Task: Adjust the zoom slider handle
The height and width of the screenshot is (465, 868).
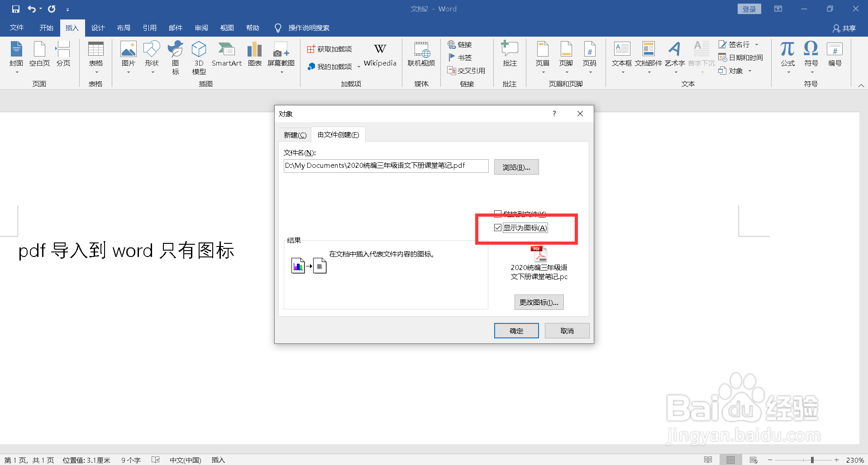Action: 812,460
